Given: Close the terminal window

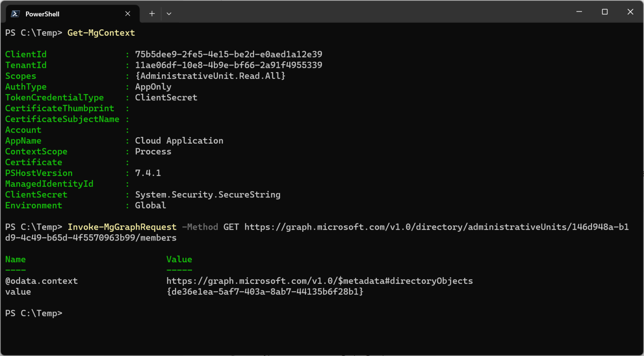Looking at the screenshot, I should [x=630, y=12].
